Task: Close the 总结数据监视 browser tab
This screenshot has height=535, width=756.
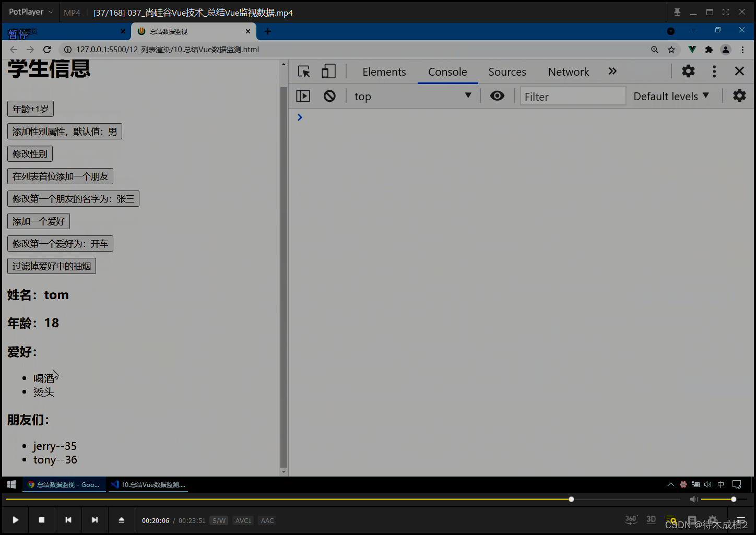Action: click(x=248, y=31)
